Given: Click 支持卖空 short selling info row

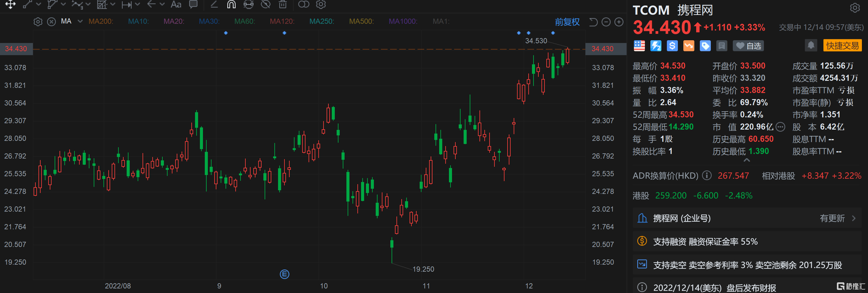Looking at the screenshot, I should pyautogui.click(x=747, y=265).
